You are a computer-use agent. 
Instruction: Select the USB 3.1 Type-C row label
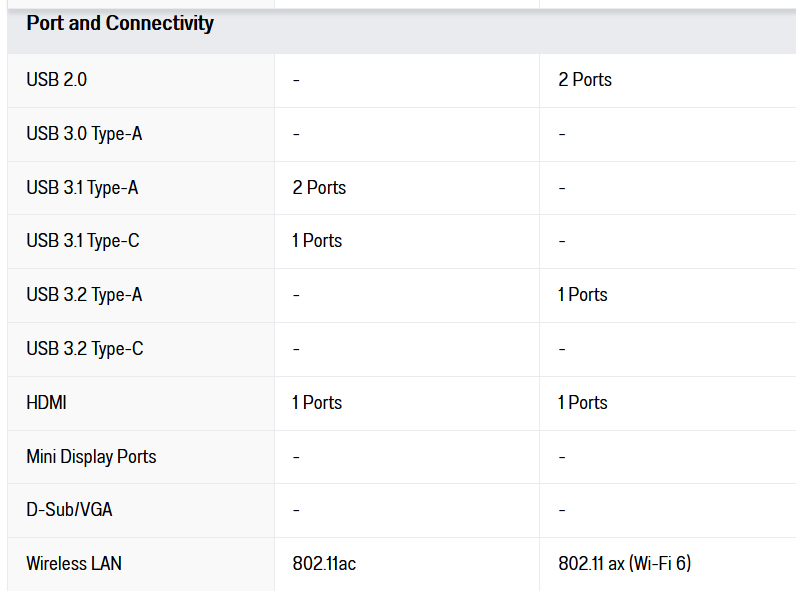83,241
